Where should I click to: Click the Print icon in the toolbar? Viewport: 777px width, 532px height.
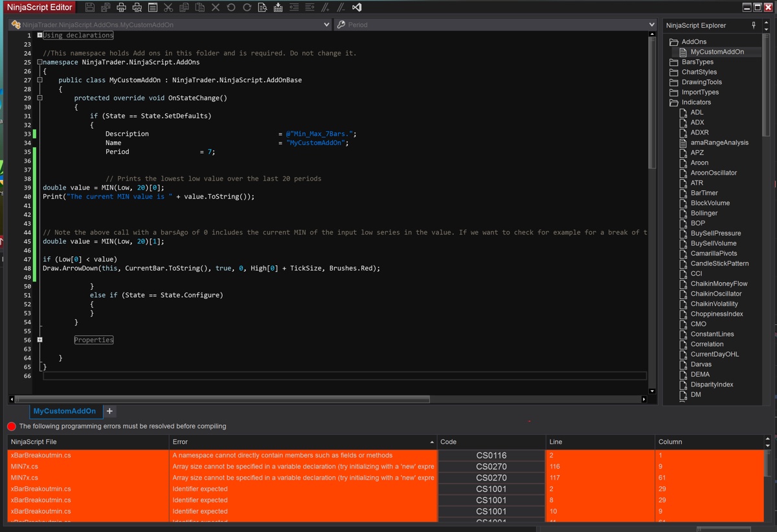coord(121,8)
